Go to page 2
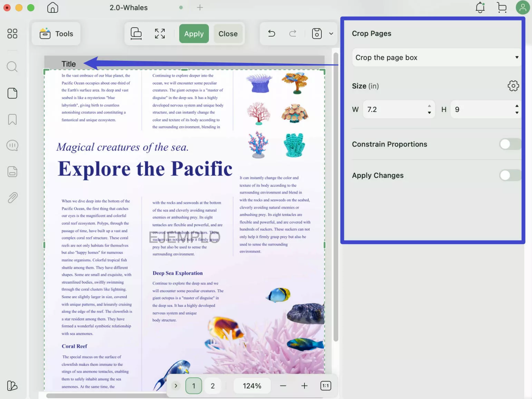The width and height of the screenshot is (532, 399). click(x=212, y=386)
